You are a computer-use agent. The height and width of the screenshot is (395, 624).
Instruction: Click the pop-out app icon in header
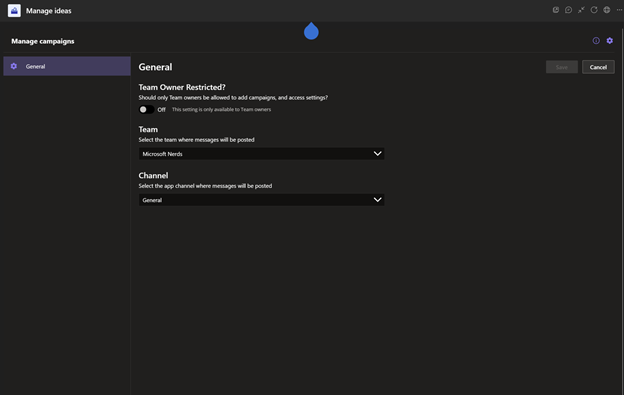point(556,10)
